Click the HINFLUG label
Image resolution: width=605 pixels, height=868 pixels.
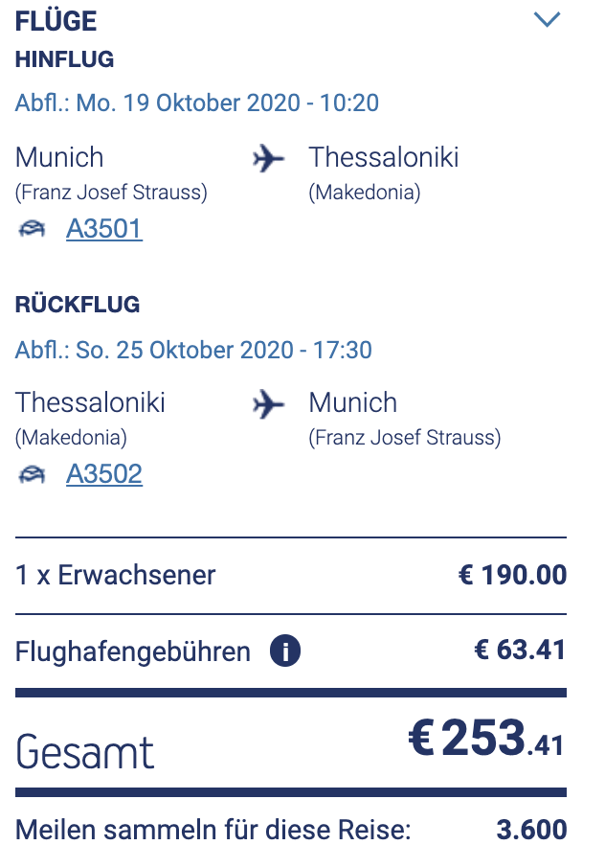click(64, 60)
